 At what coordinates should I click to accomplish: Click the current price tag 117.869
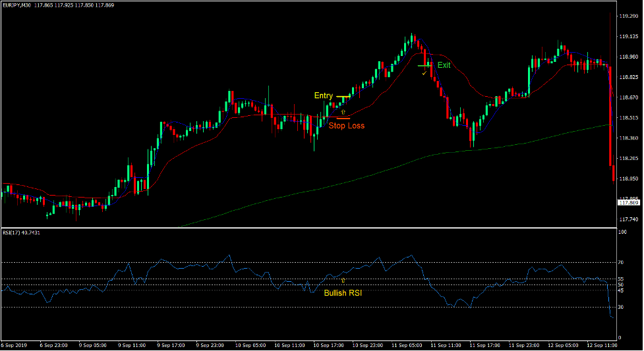click(629, 203)
